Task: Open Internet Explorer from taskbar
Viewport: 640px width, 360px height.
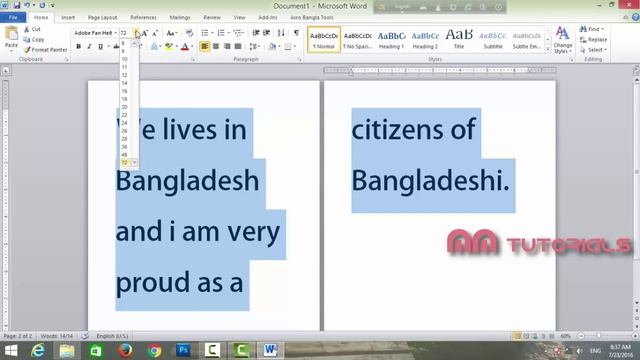Action: point(38,351)
